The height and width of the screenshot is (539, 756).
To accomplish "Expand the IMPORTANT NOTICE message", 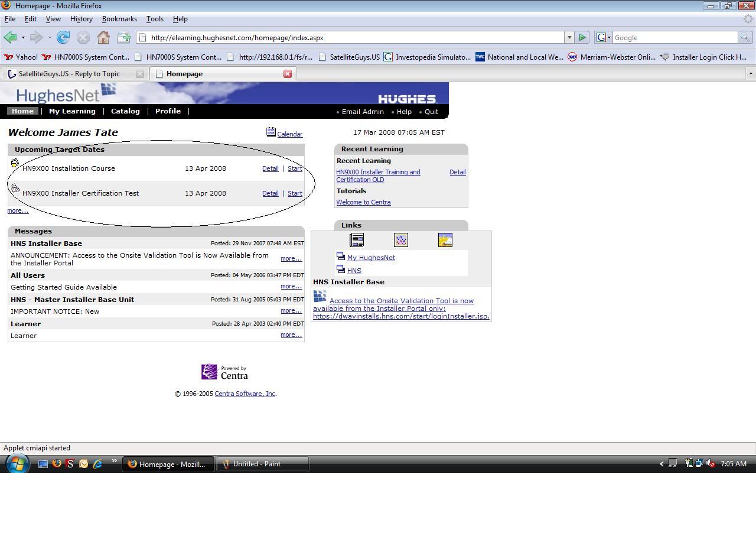I will pyautogui.click(x=291, y=310).
